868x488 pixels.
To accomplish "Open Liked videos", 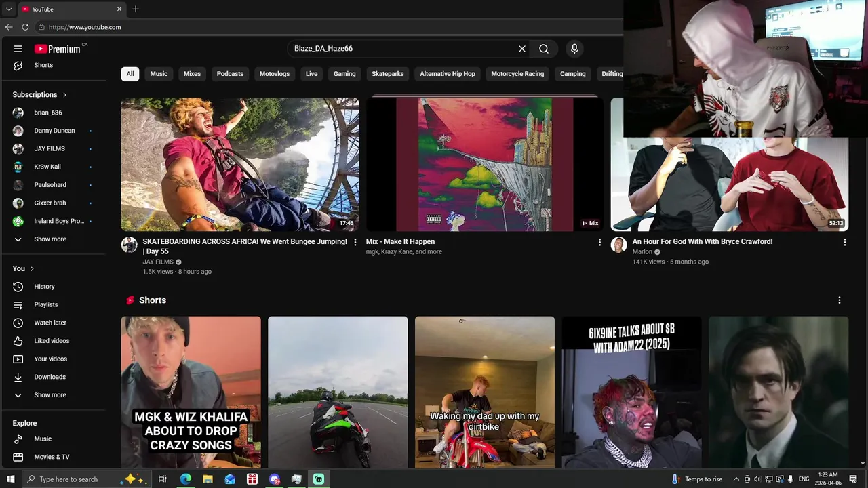I will click(x=53, y=341).
